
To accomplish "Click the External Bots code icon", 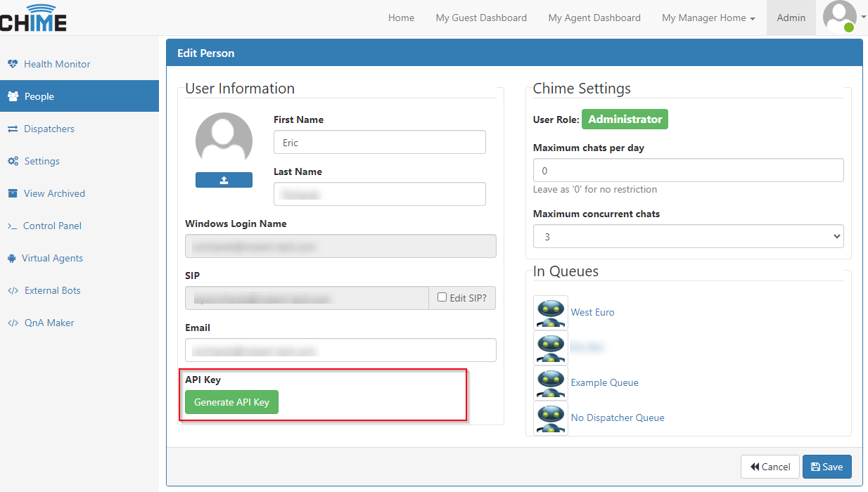I will point(13,290).
